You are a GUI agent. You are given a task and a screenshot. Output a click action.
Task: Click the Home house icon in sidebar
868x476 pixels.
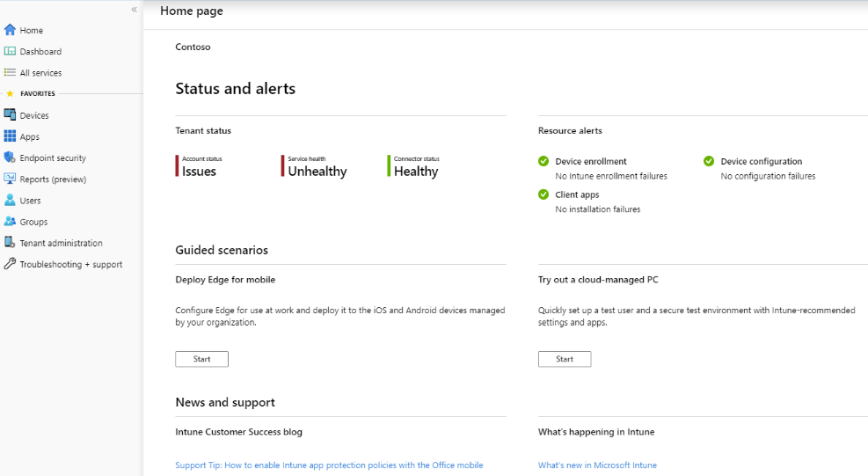[x=10, y=30]
